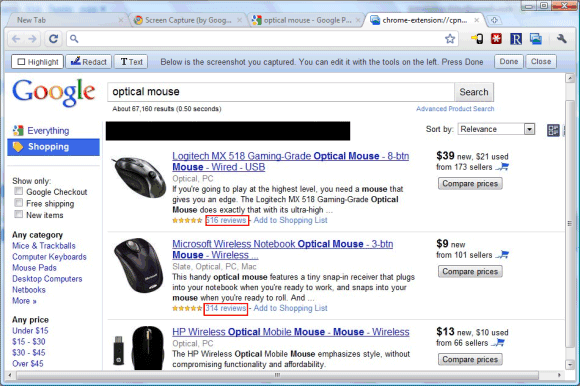580x386 pixels.
Task: Click the address bar search icon
Action: pos(74,38)
